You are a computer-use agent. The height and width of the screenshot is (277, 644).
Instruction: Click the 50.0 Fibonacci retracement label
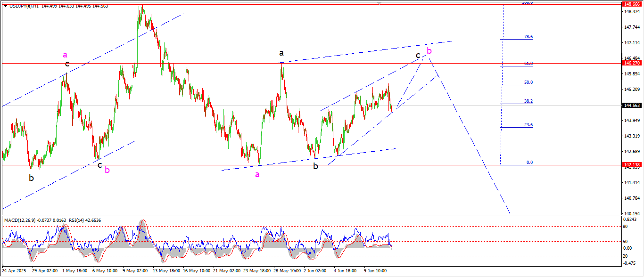(528, 82)
